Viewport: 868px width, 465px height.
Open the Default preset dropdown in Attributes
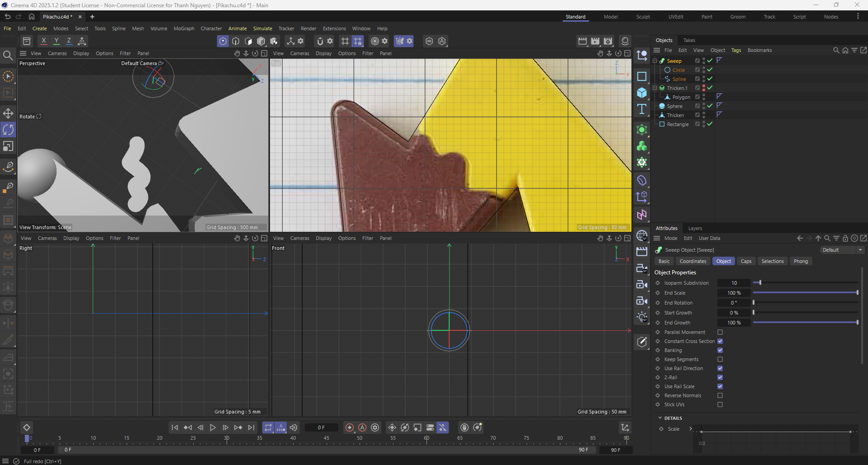point(841,249)
